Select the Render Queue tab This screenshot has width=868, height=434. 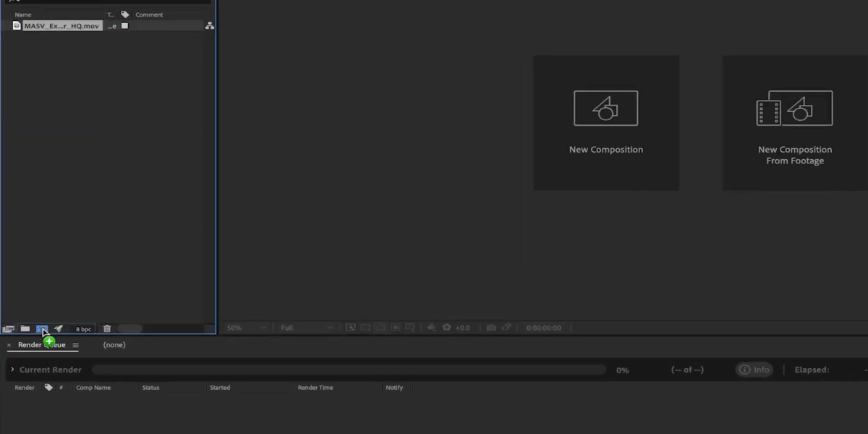pyautogui.click(x=41, y=345)
